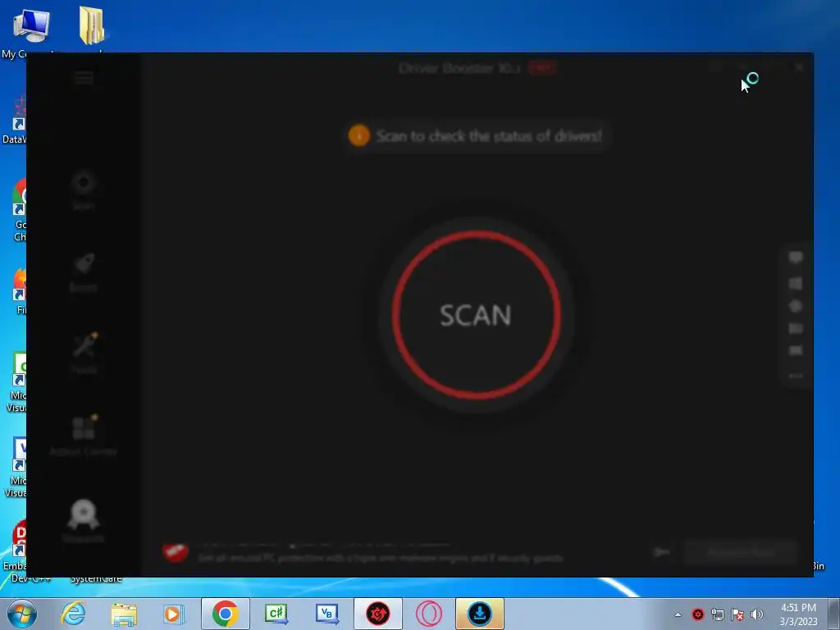
Task: Open Tools in the left sidebar
Action: [84, 352]
